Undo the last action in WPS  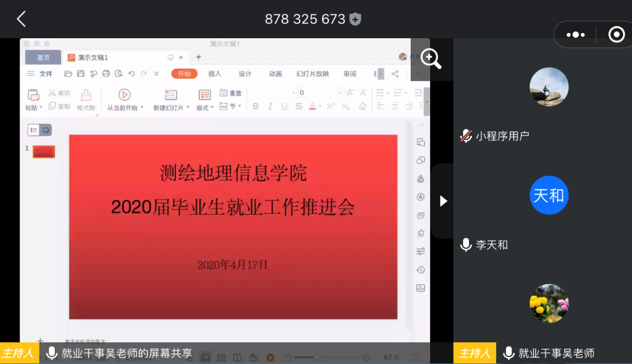coord(131,74)
